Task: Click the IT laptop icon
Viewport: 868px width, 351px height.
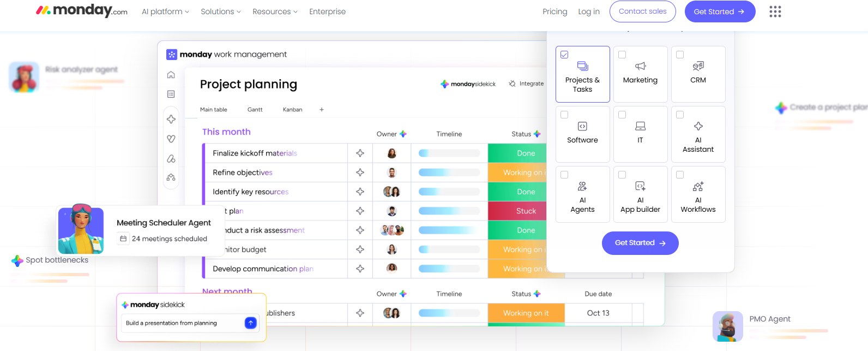Action: click(x=641, y=126)
